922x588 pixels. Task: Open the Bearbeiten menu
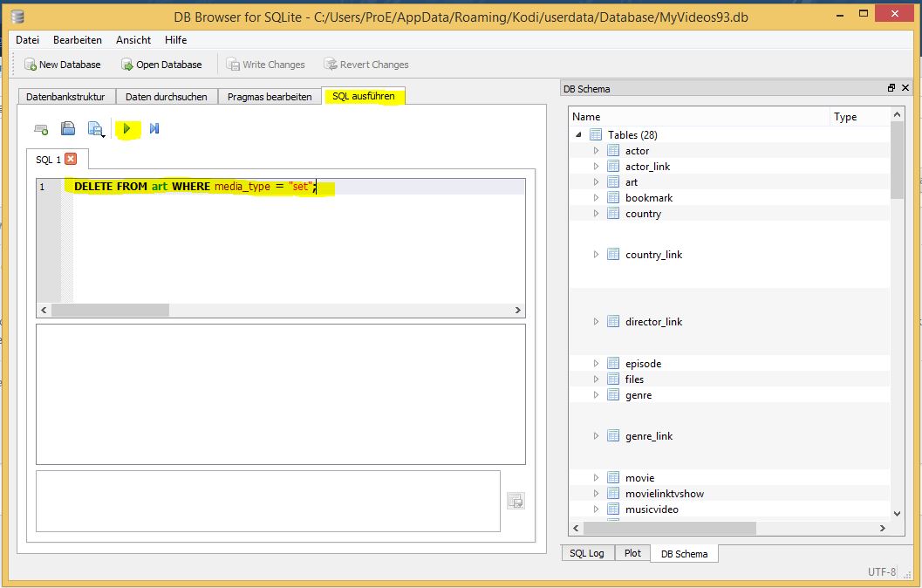[78, 40]
